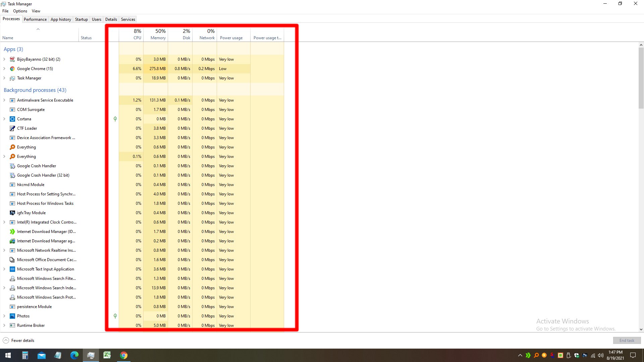The height and width of the screenshot is (362, 644).
Task: Switch to the Performance tab
Action: [35, 19]
